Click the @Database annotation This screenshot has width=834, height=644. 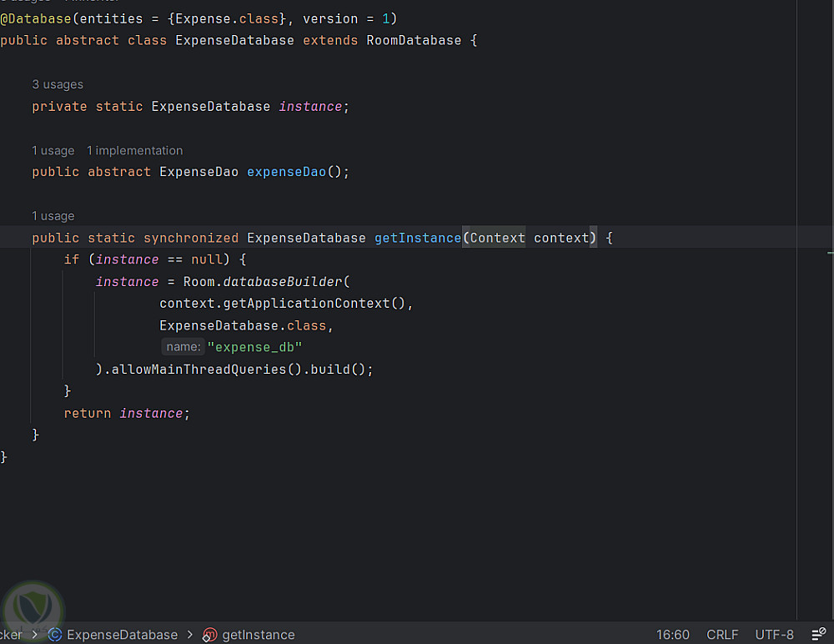pyautogui.click(x=36, y=18)
